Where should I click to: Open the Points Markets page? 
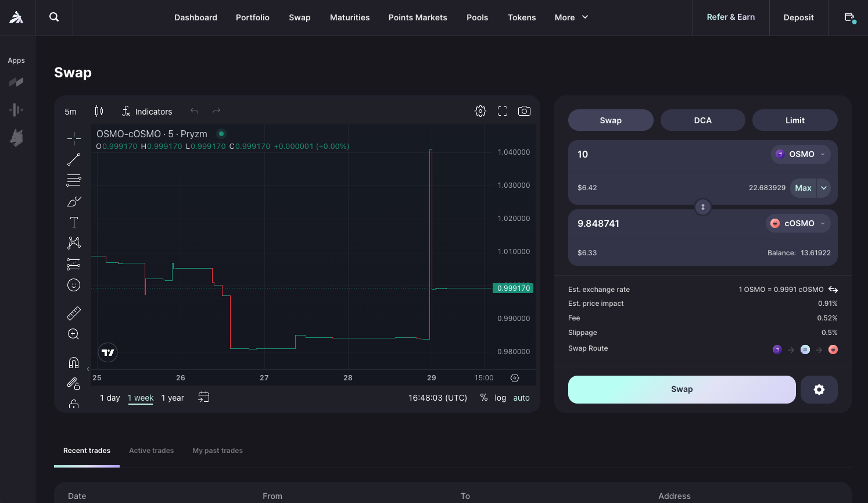pyautogui.click(x=418, y=17)
